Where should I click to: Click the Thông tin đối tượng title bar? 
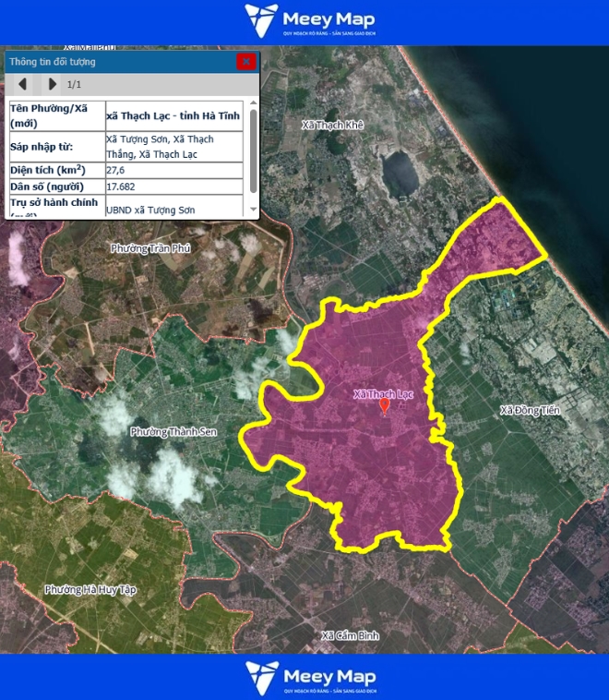coord(111,62)
